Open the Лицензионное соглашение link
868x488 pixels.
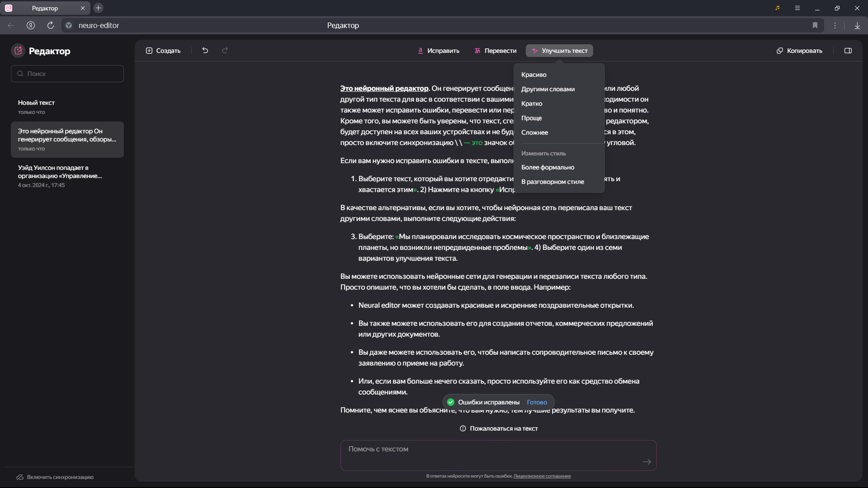pos(542,476)
